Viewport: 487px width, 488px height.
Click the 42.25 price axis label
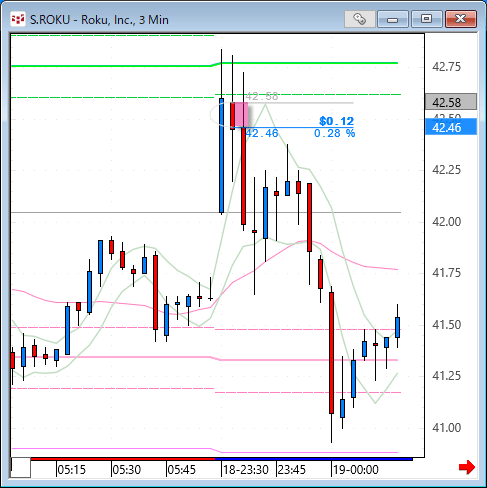[447, 170]
